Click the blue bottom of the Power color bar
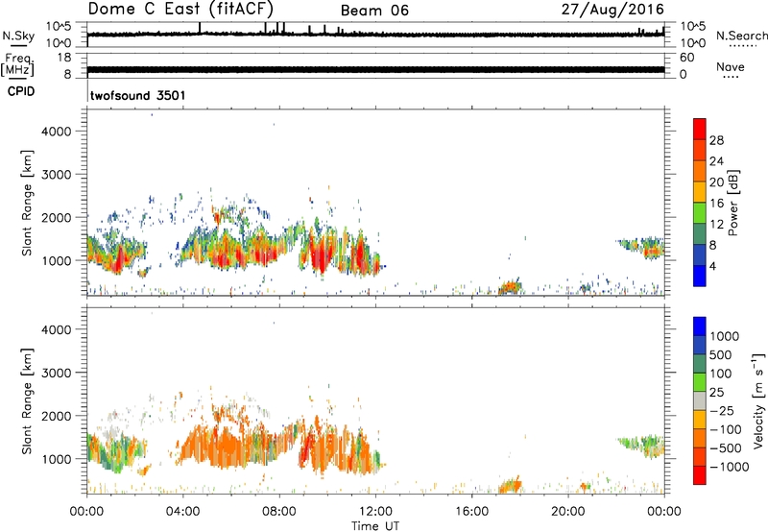This screenshot has width=768, height=532. [x=700, y=276]
